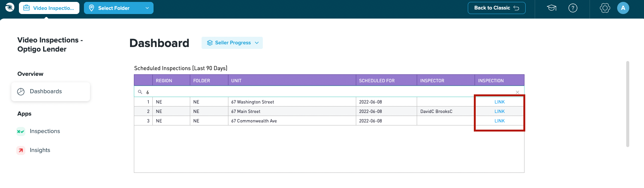Open the training graduation cap icon

tap(552, 8)
